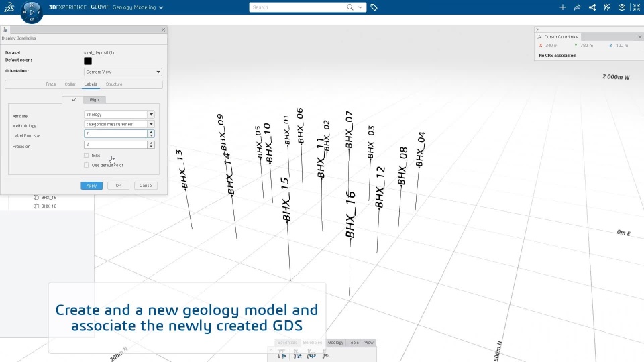Click the first borehole import tool icon
The height and width of the screenshot is (362, 644).
click(x=282, y=354)
